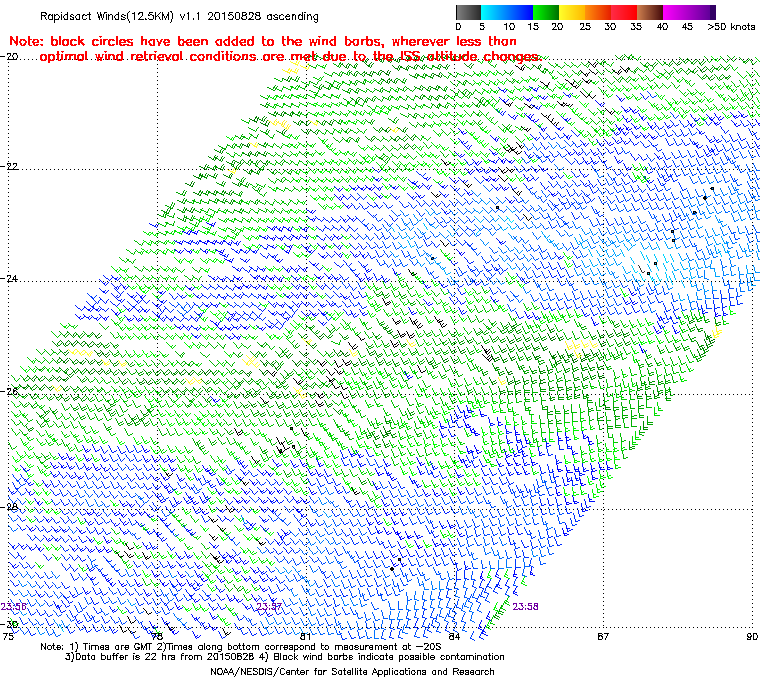The height and width of the screenshot is (688, 760).
Task: Click the 'NOAA/NESDIS/Center for Satellite Applications and Research' credit
Action: pyautogui.click(x=352, y=672)
